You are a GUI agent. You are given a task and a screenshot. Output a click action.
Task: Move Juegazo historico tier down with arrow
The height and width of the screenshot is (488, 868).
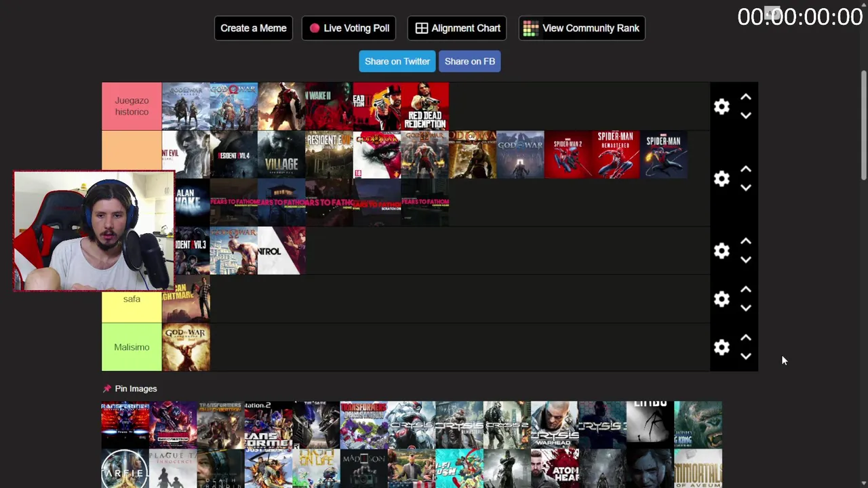click(746, 115)
